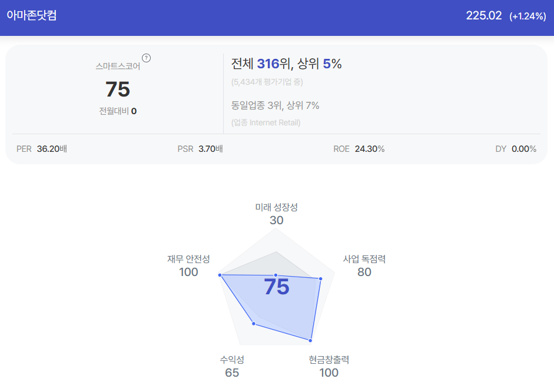Screen dimensions: 554x392
Task: Click the 현금창출력 radar axis label
Action: point(329,360)
